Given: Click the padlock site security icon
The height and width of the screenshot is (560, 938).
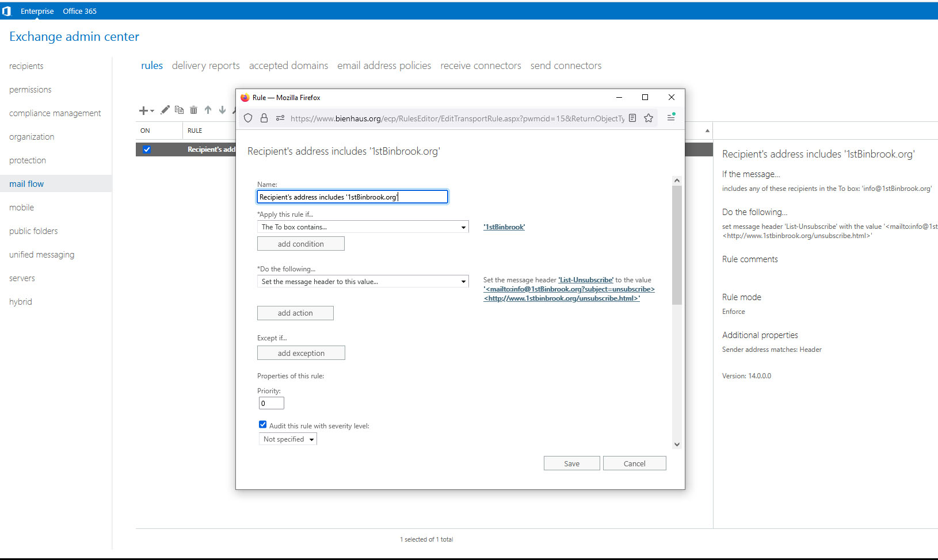Looking at the screenshot, I should coord(264,118).
